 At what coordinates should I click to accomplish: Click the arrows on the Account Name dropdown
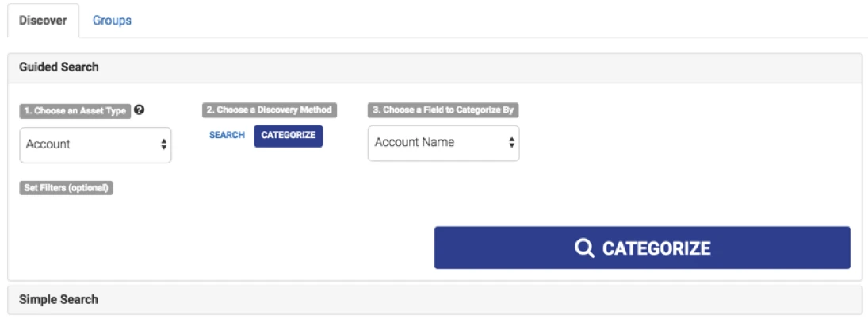(x=511, y=143)
